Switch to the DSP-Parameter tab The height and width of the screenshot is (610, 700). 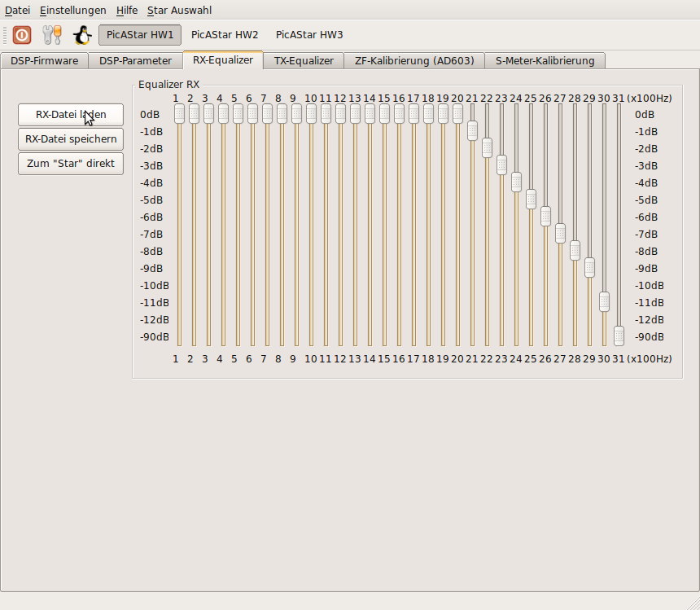[135, 61]
